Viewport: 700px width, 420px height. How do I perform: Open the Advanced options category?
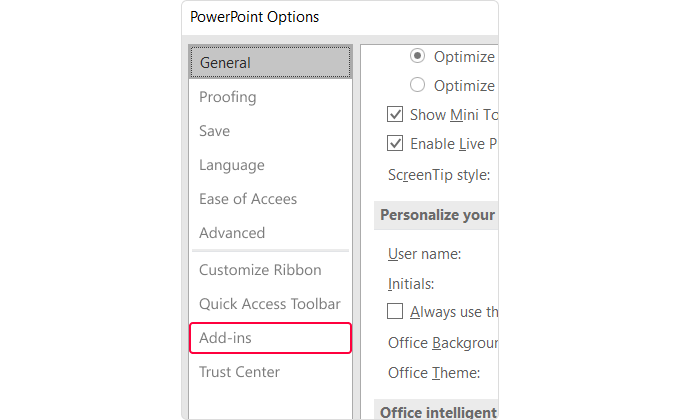pyautogui.click(x=232, y=233)
